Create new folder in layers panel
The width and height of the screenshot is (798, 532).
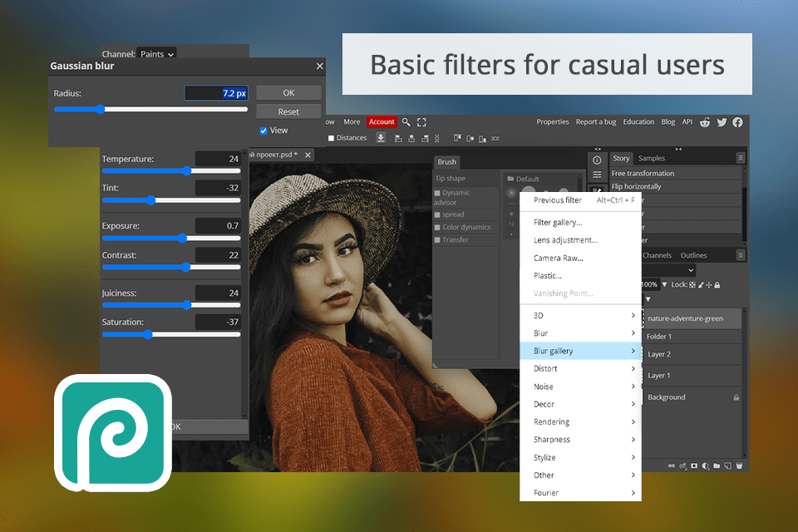click(717, 466)
